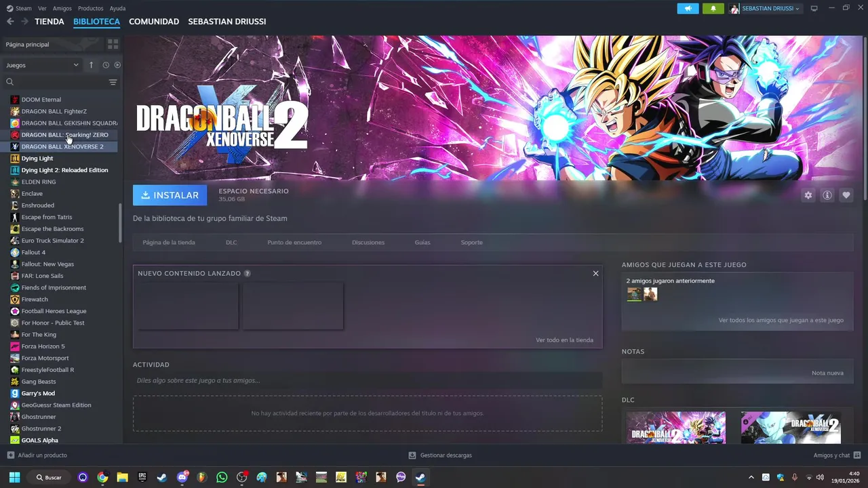This screenshot has width=868, height=488.
Task: Open Página de la tienda tab
Action: pyautogui.click(x=169, y=243)
